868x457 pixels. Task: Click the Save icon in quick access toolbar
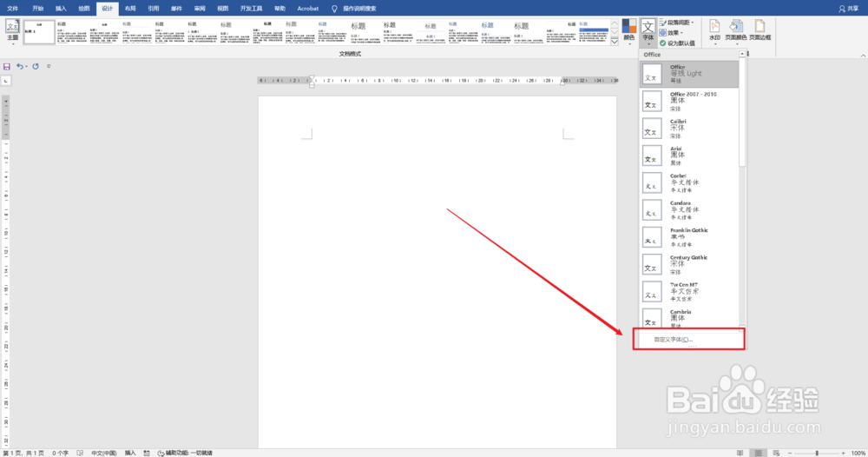tap(7, 67)
